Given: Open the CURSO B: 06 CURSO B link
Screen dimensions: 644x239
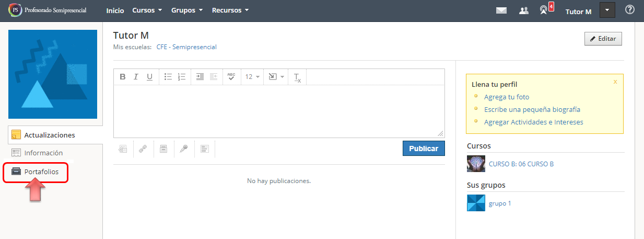Looking at the screenshot, I should coord(521,164).
